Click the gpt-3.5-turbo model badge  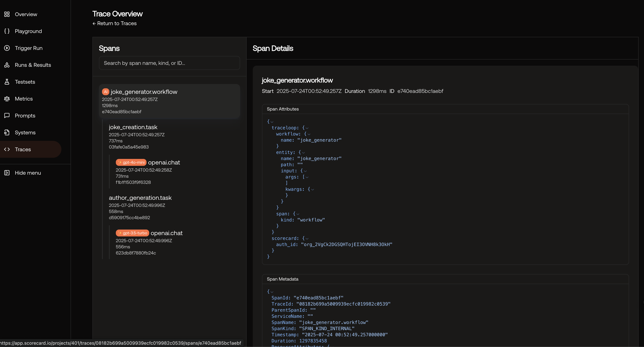tap(132, 233)
